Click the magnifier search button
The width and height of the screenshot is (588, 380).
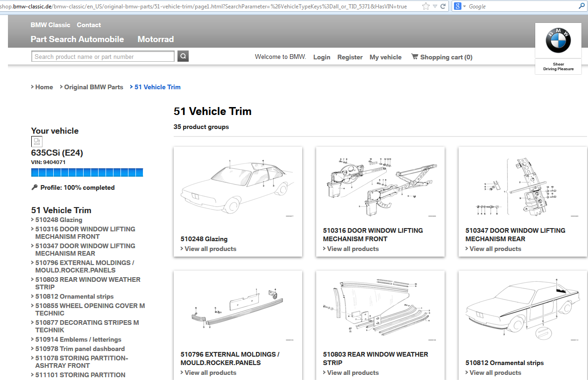[183, 57]
